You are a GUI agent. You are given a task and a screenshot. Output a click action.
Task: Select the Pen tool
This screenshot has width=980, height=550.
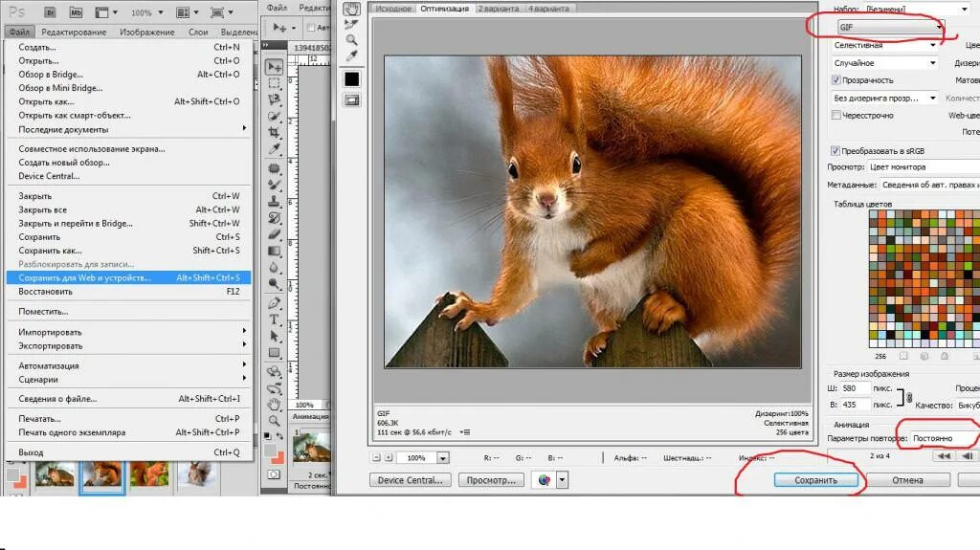click(x=274, y=304)
